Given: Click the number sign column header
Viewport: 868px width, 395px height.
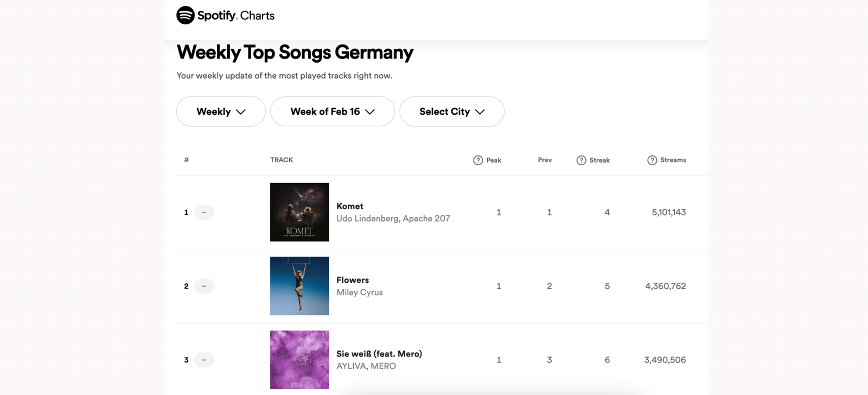Looking at the screenshot, I should coord(186,160).
